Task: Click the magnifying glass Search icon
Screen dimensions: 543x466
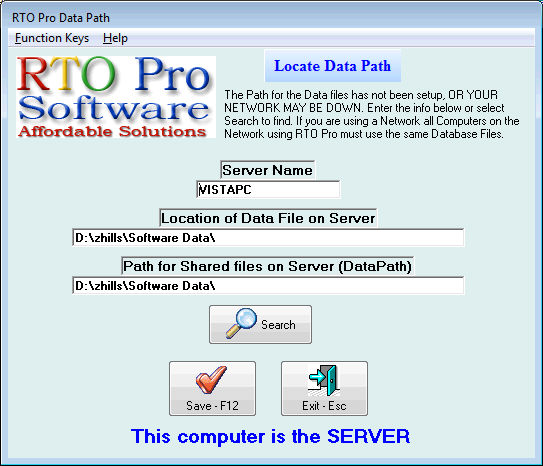Action: (241, 323)
